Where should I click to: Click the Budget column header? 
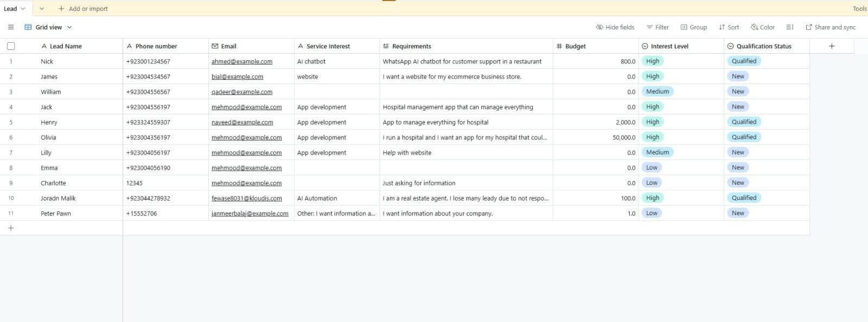(x=596, y=46)
